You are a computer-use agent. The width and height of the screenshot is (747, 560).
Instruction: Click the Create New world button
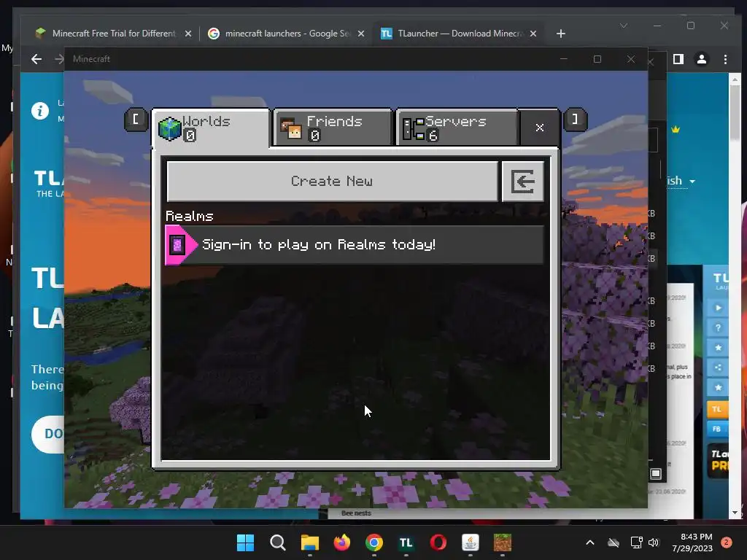[x=332, y=182]
